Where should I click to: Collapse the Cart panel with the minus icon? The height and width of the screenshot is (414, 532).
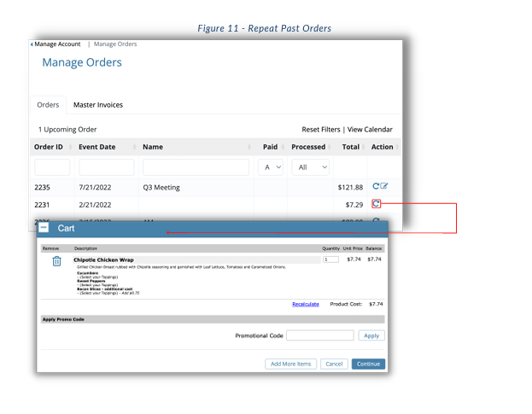[x=44, y=228]
